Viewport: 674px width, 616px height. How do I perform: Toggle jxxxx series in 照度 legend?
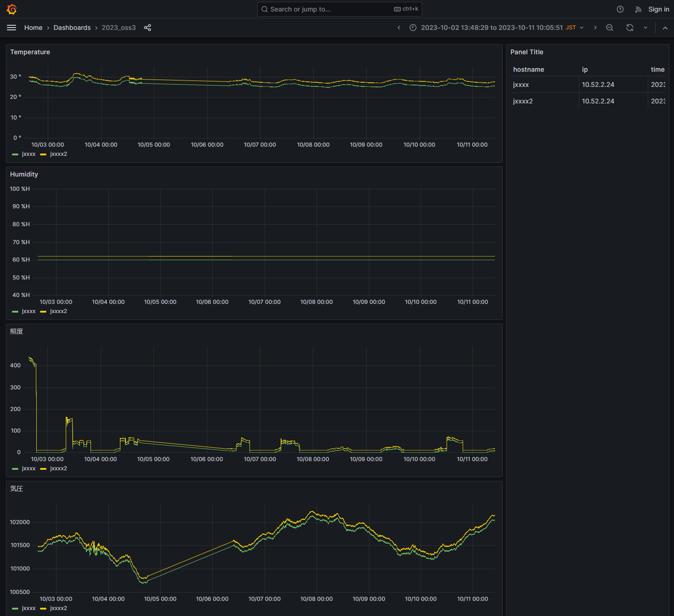(x=28, y=468)
